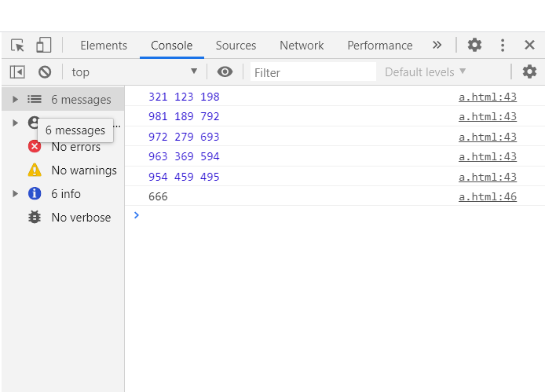
Task: Click the 6 messages tooltip
Action: [75, 130]
